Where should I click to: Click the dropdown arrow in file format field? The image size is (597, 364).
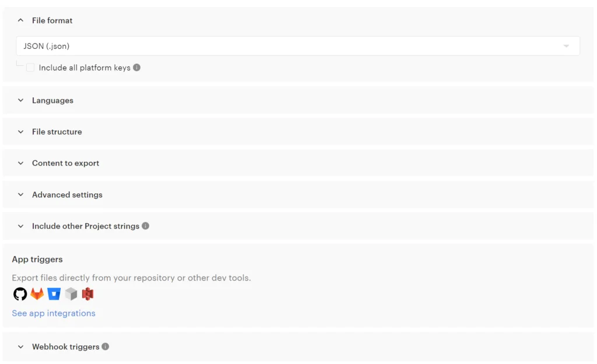566,46
